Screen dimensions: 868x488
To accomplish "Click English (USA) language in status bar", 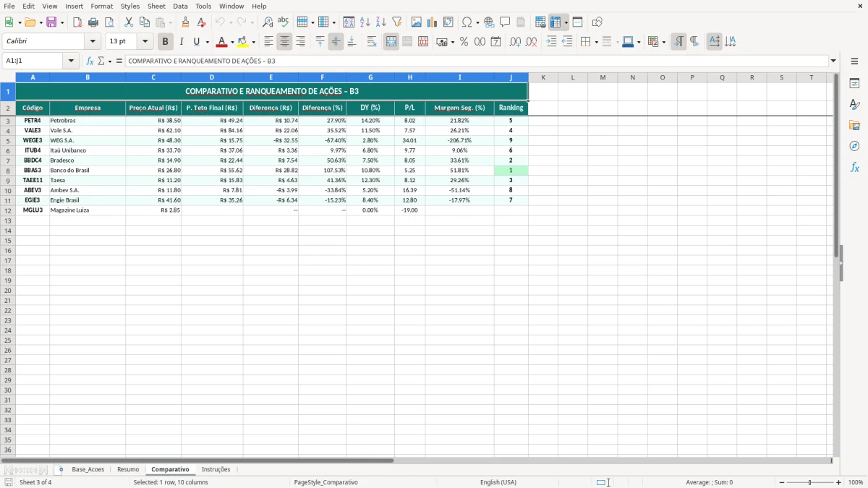I will (x=498, y=482).
